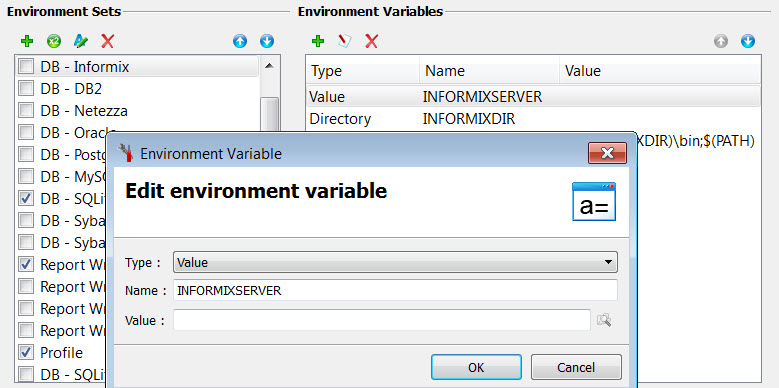779x388 pixels.
Task: Move environment set down
Action: [267, 41]
